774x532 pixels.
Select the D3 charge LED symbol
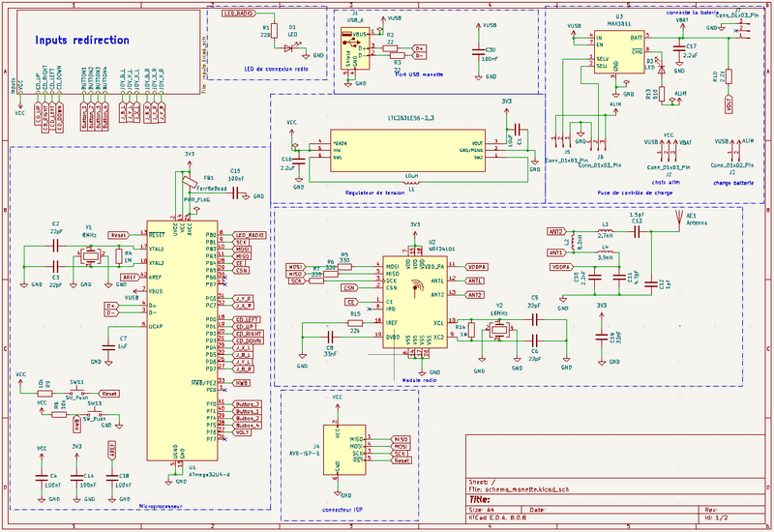[662, 70]
